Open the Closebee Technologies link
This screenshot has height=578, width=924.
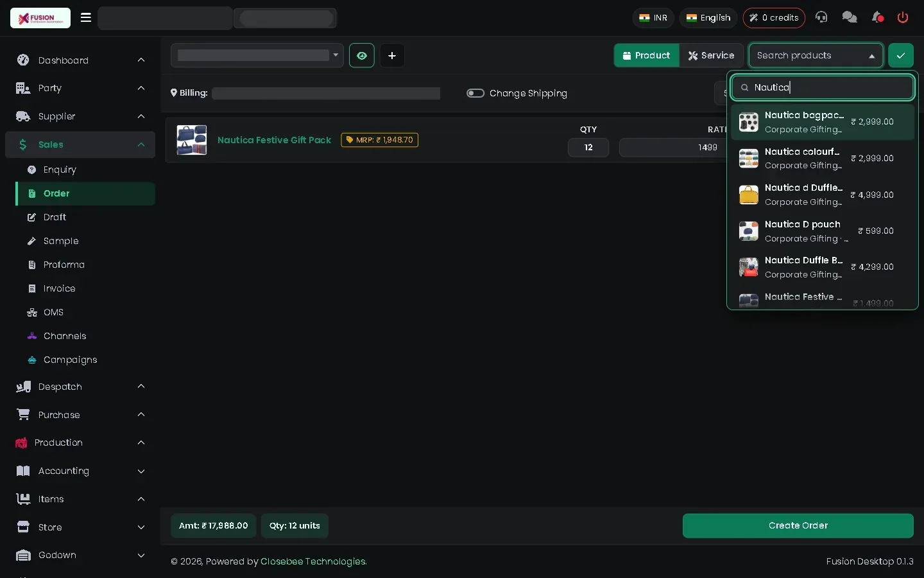click(x=313, y=561)
